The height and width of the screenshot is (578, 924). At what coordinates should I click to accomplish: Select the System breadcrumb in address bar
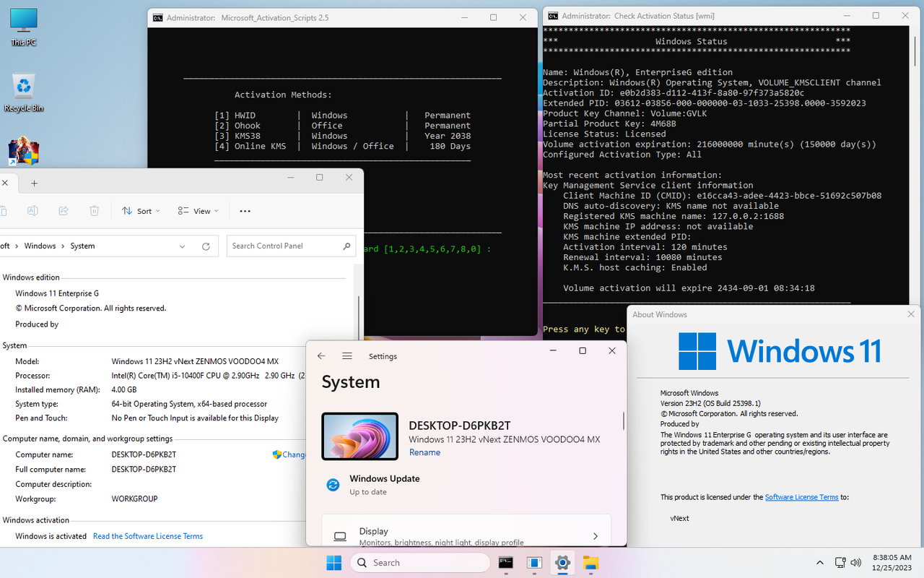coord(82,246)
